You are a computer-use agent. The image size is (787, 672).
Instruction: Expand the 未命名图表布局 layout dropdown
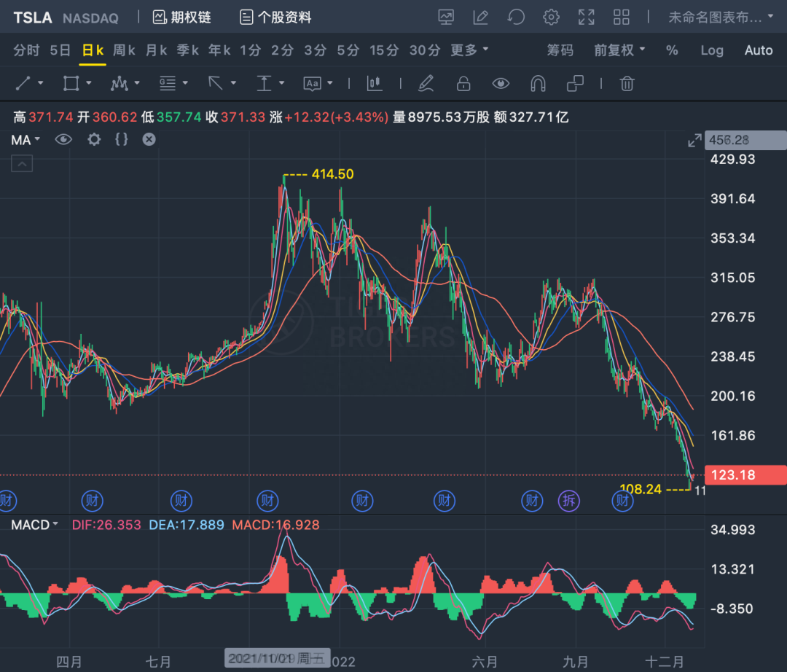pyautogui.click(x=721, y=17)
